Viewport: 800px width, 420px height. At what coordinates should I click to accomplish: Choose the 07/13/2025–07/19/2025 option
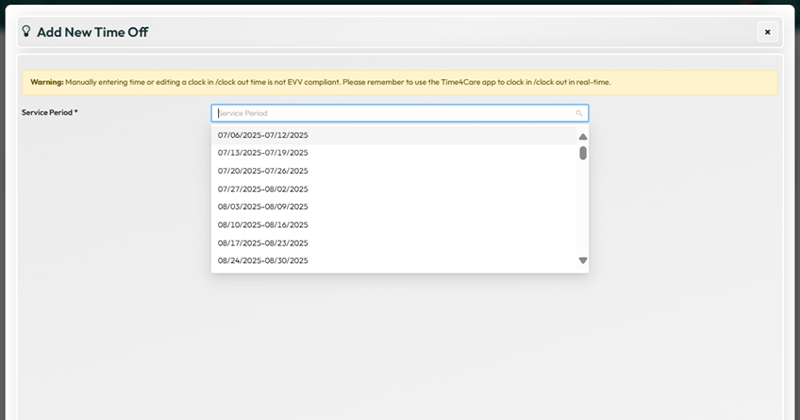pyautogui.click(x=263, y=153)
